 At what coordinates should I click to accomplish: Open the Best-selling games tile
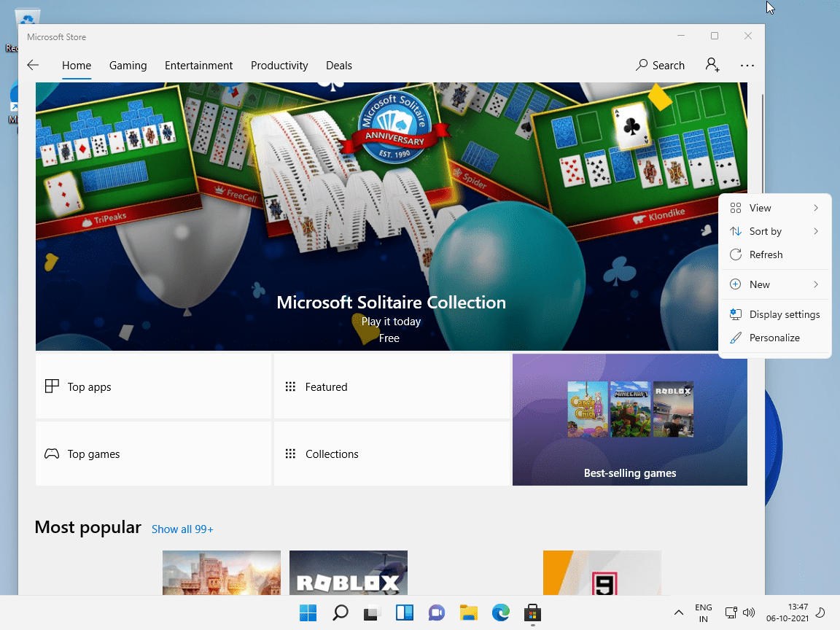629,419
